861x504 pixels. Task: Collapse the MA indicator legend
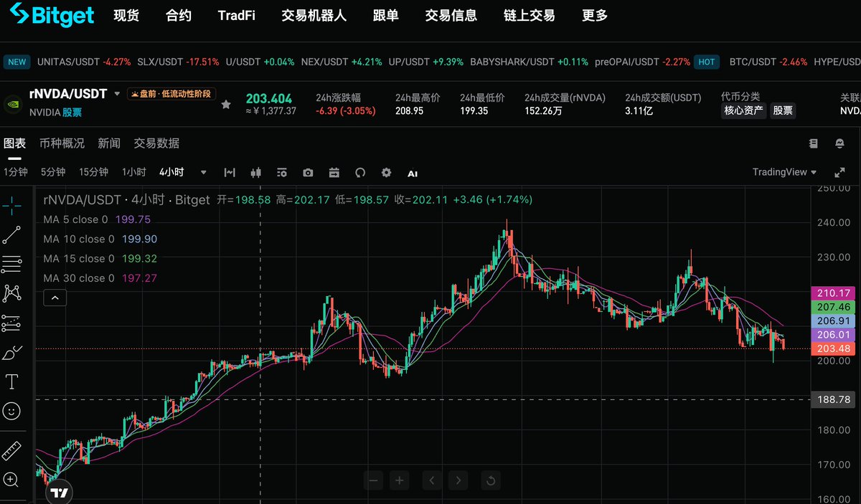point(55,298)
